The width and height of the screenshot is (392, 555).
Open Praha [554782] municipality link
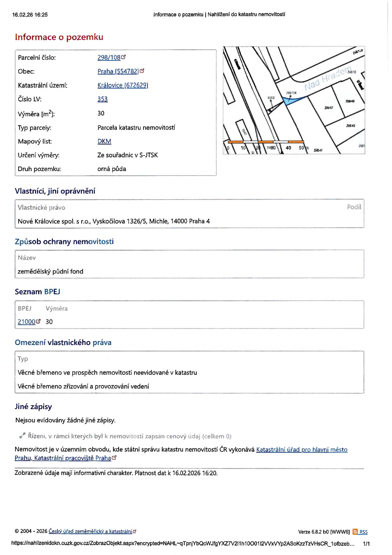click(118, 71)
